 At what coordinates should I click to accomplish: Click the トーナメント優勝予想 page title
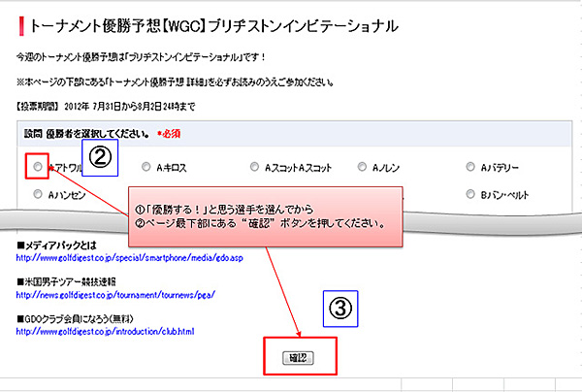click(213, 26)
